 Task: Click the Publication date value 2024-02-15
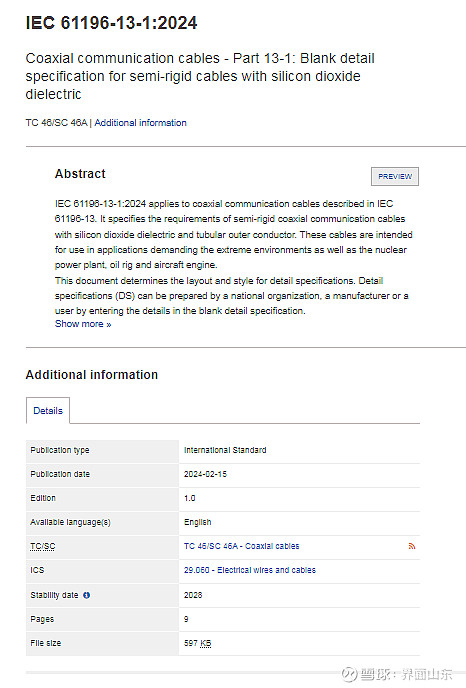tap(205, 474)
